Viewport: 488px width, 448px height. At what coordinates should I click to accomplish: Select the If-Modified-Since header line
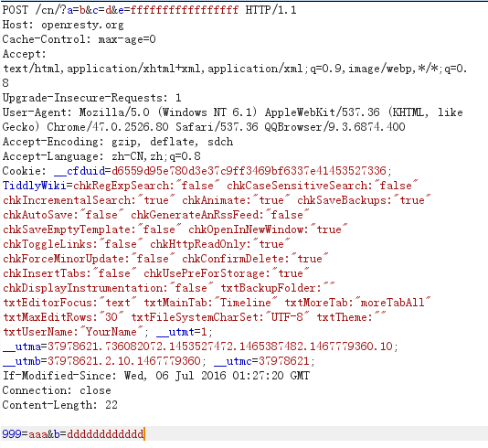(156, 376)
